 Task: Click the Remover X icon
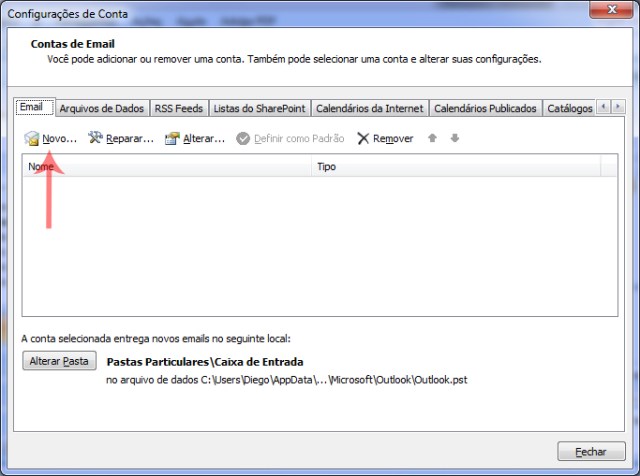363,139
